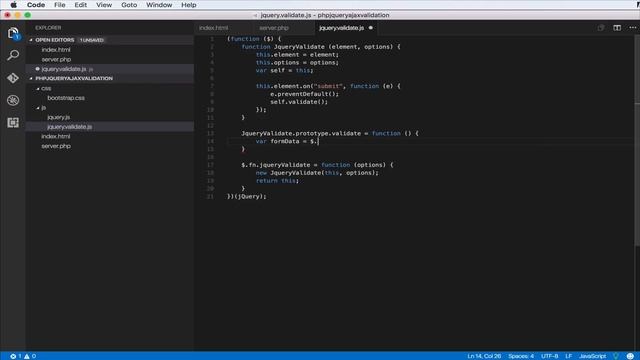Collapse the js folder
The width and height of the screenshot is (640, 360).
(x=38, y=108)
